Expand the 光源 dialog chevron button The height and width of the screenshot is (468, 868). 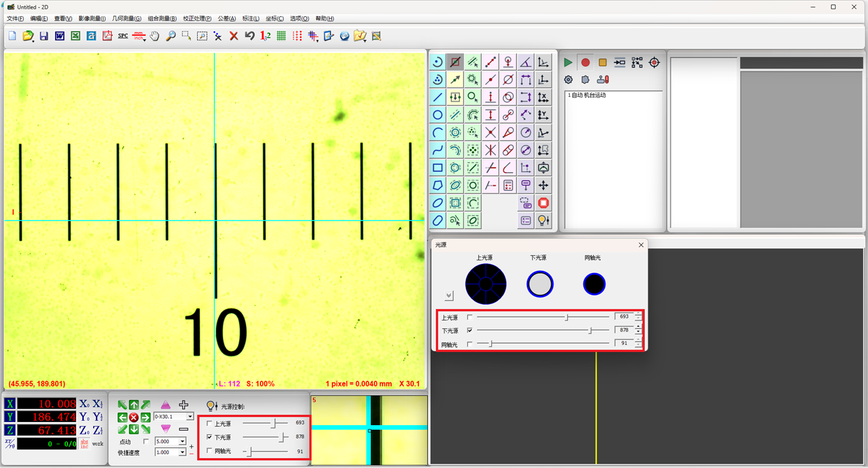[x=449, y=296]
